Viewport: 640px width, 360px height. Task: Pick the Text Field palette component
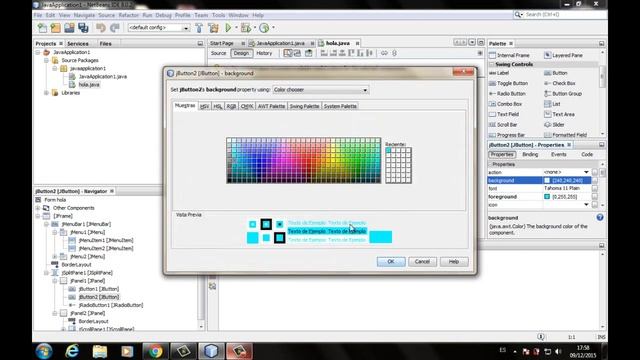point(504,114)
